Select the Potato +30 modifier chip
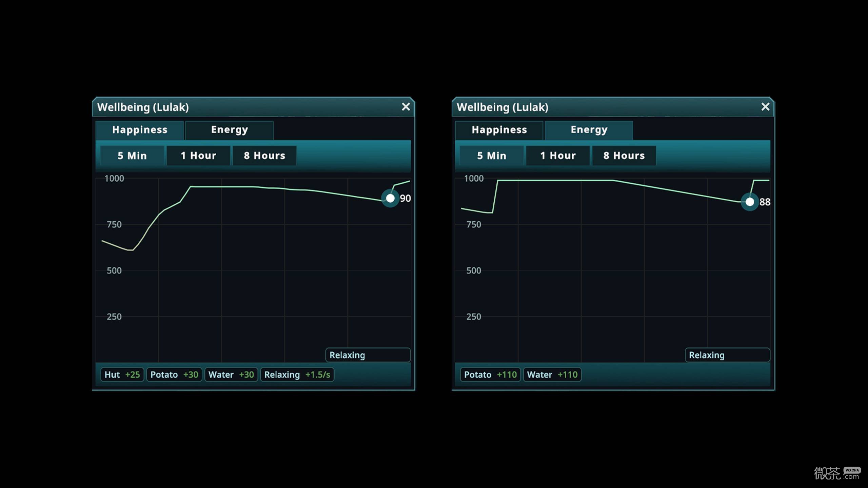 point(174,374)
